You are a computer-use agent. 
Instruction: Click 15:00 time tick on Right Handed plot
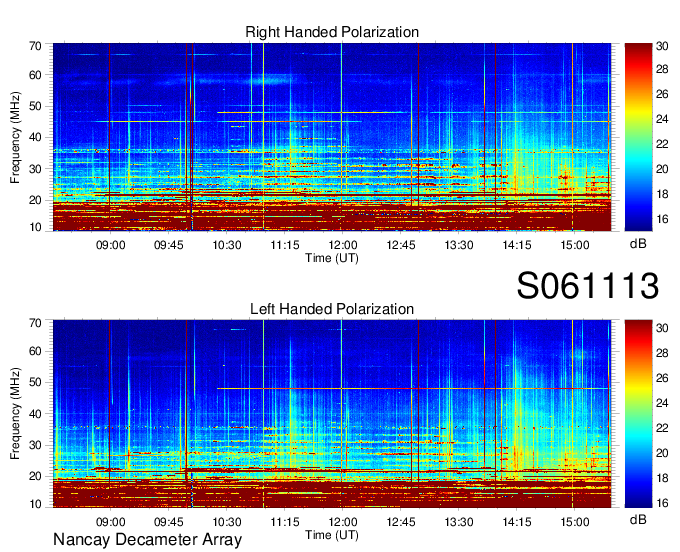coord(575,245)
